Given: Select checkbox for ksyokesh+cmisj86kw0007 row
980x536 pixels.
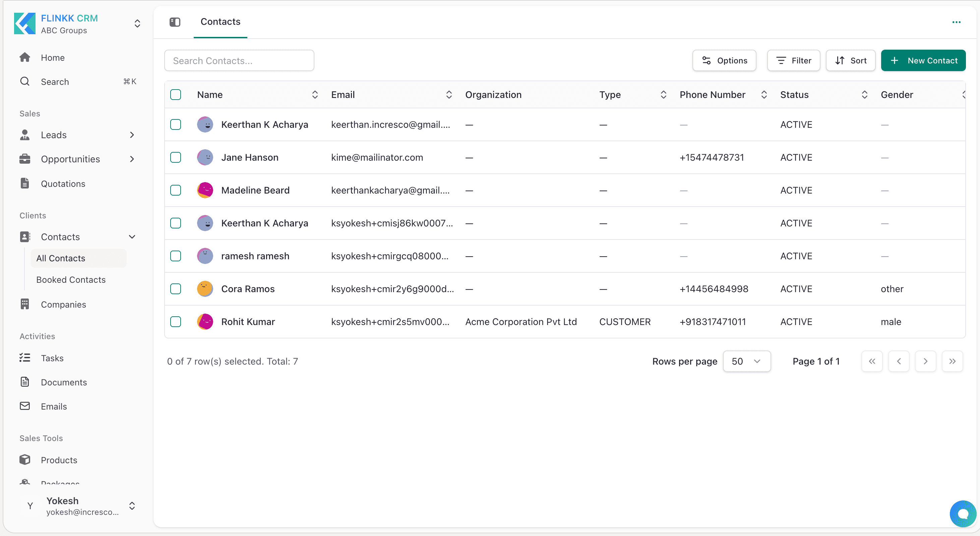Looking at the screenshot, I should 176,223.
